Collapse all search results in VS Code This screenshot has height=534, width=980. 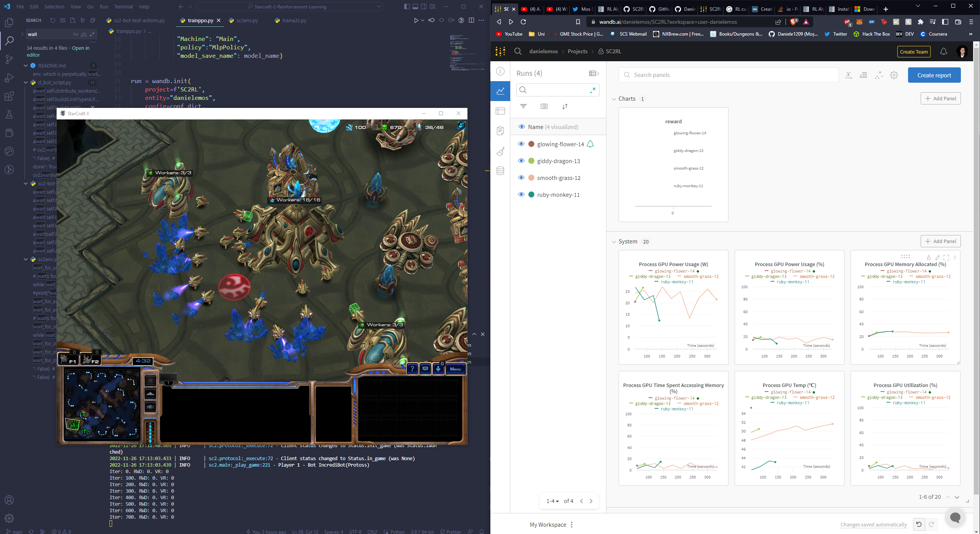click(93, 20)
